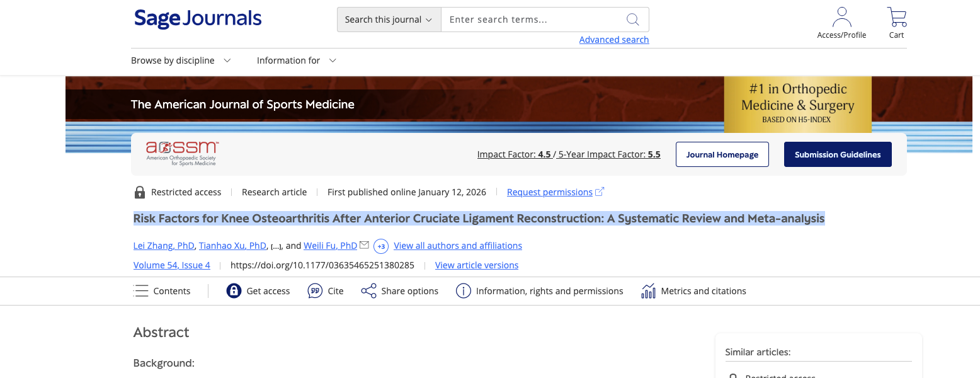Viewport: 980px width, 378px height.
Task: Expand the Information for menu
Action: pyautogui.click(x=296, y=60)
